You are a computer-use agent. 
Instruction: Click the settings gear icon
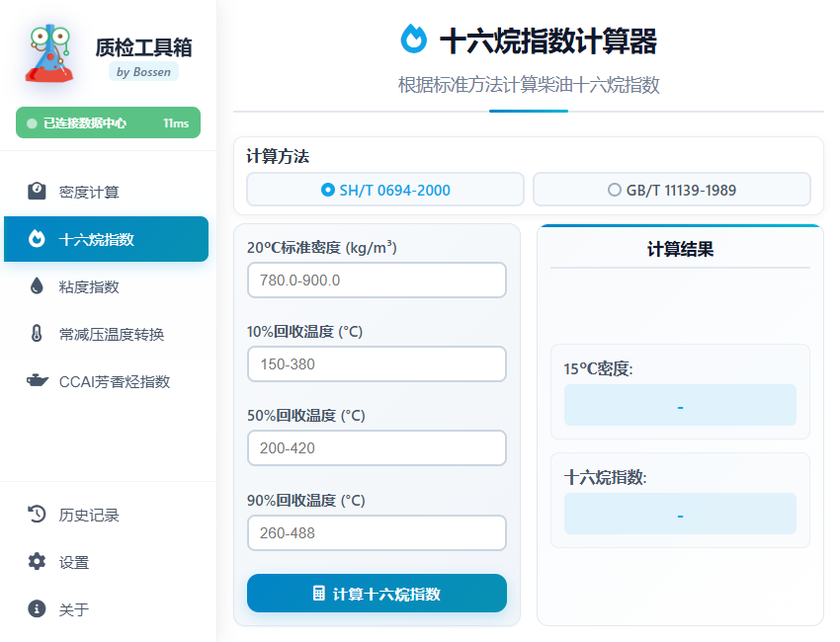pyautogui.click(x=37, y=561)
